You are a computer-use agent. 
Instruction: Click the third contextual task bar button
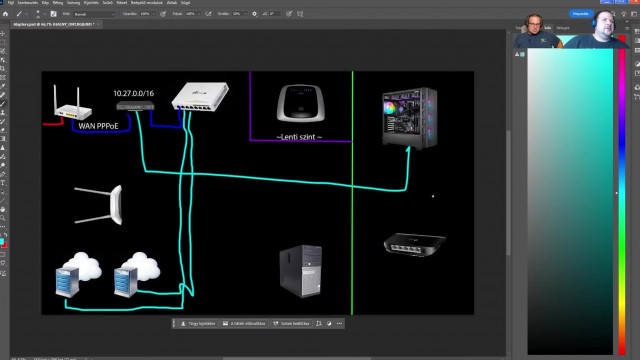[291, 323]
